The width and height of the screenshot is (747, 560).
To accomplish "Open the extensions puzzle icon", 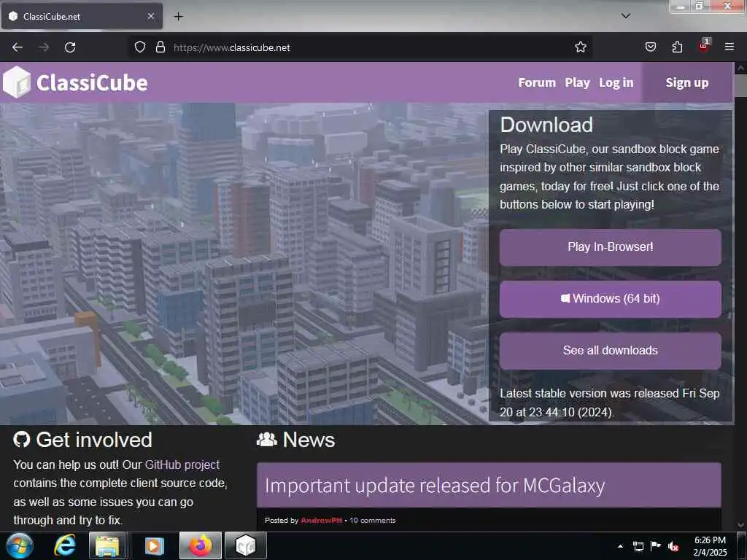I will pos(677,47).
